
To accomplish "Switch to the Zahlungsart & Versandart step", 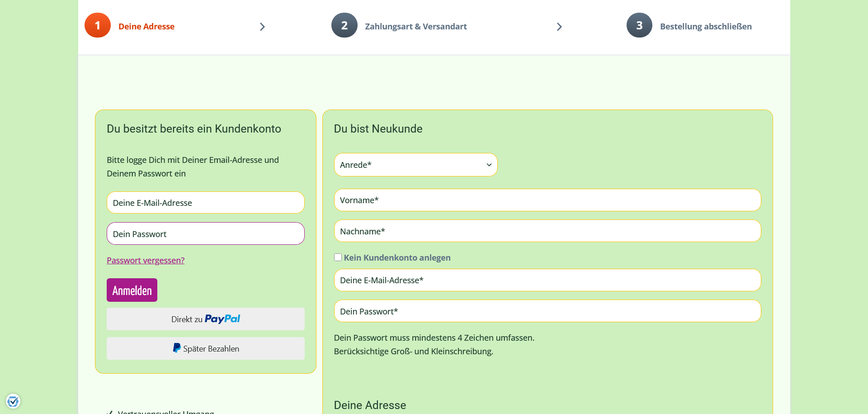I will point(416,26).
